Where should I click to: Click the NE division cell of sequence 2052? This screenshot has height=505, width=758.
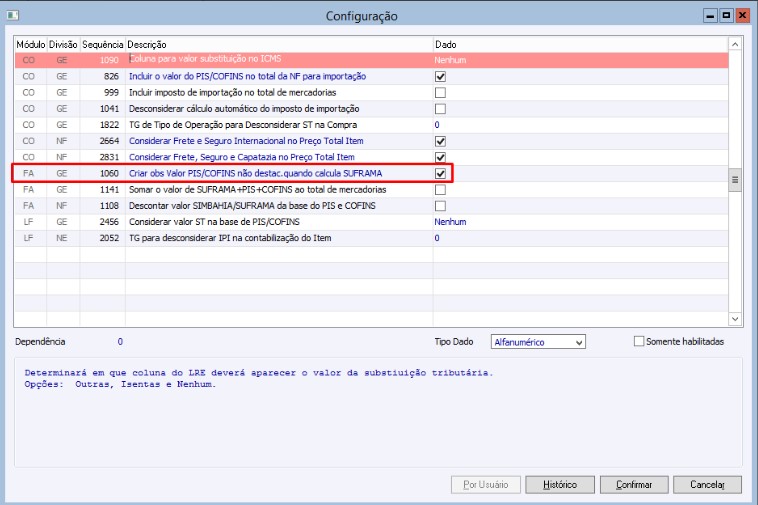[x=63, y=238]
